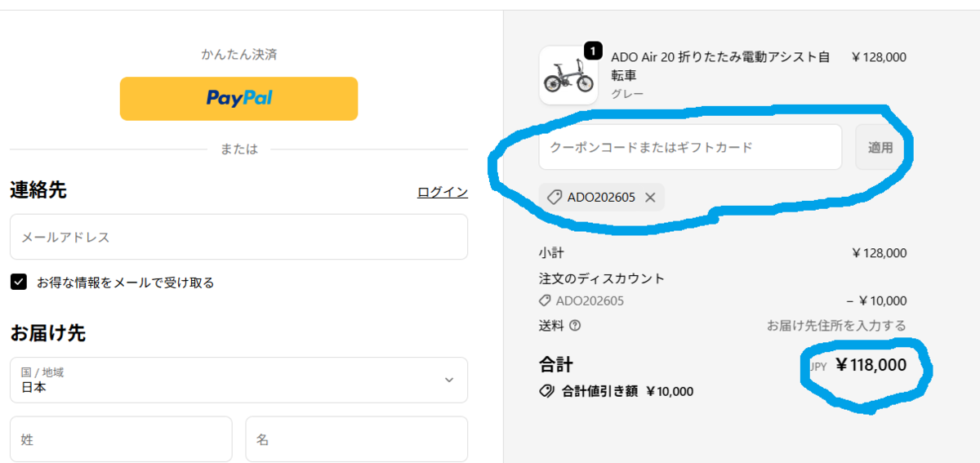Click the ¥118,000 total amount

click(871, 365)
